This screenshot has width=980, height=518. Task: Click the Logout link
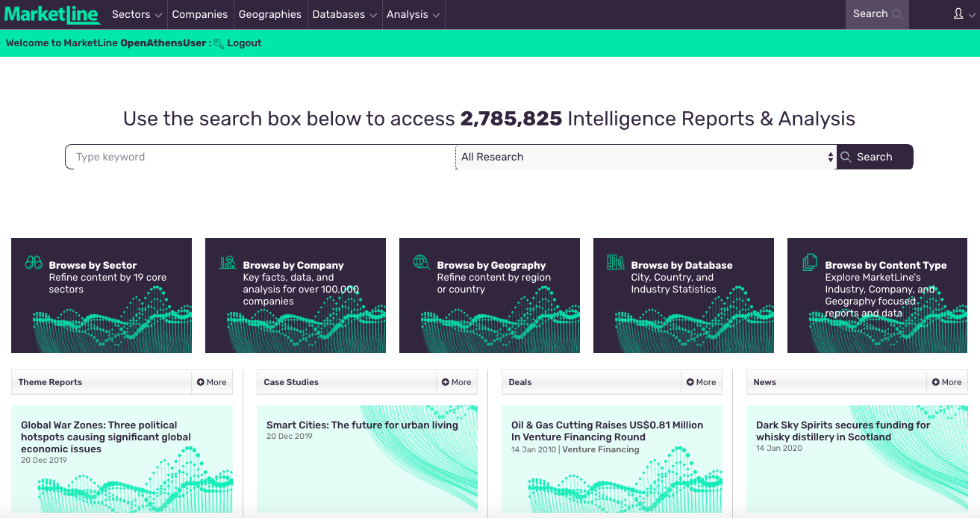click(x=244, y=43)
